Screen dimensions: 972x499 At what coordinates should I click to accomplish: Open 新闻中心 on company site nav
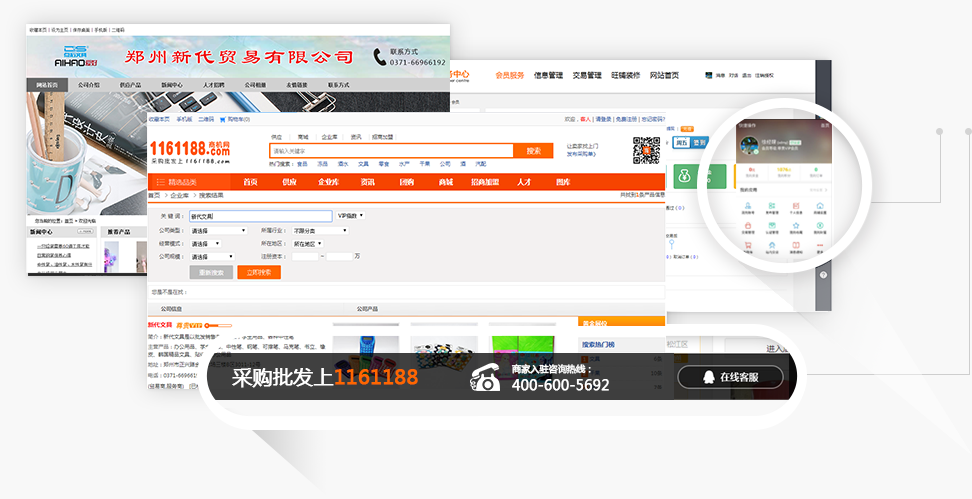point(172,85)
